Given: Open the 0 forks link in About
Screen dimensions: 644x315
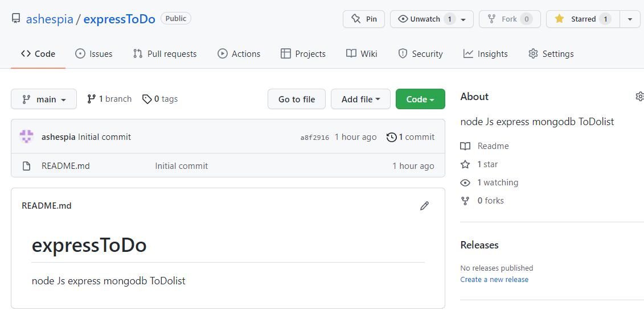Looking at the screenshot, I should tap(482, 201).
